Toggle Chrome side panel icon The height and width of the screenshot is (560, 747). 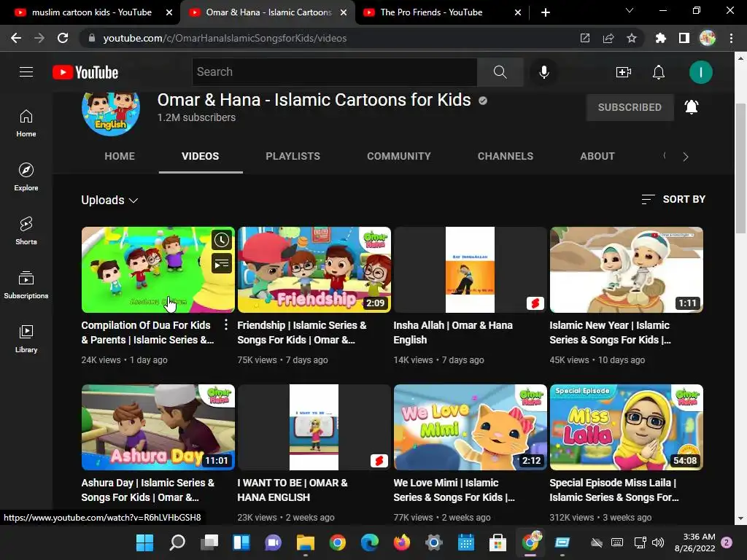click(684, 38)
